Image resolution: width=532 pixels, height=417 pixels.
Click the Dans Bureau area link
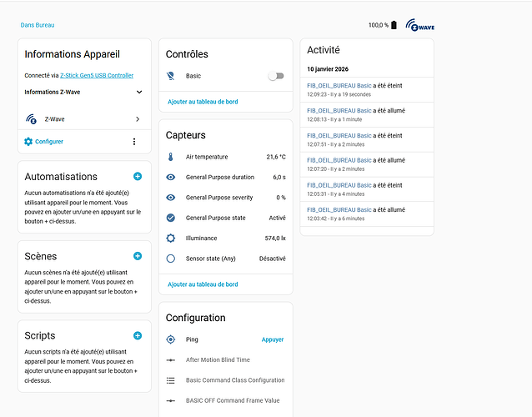coord(38,25)
